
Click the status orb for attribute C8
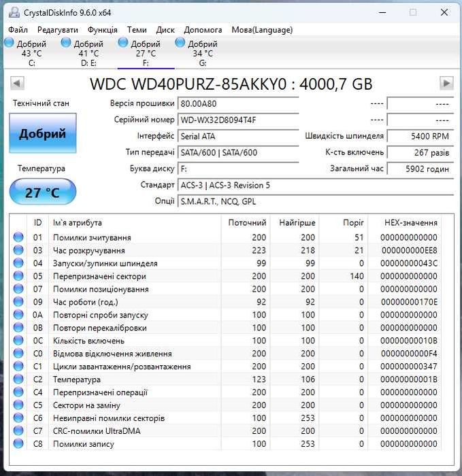tap(18, 443)
